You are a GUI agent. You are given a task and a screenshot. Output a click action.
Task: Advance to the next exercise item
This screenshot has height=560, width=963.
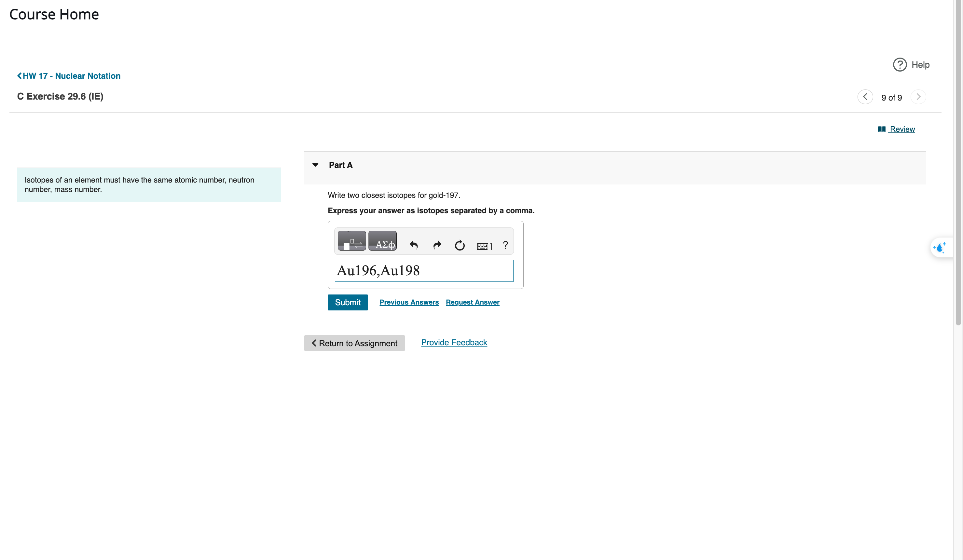tap(919, 97)
